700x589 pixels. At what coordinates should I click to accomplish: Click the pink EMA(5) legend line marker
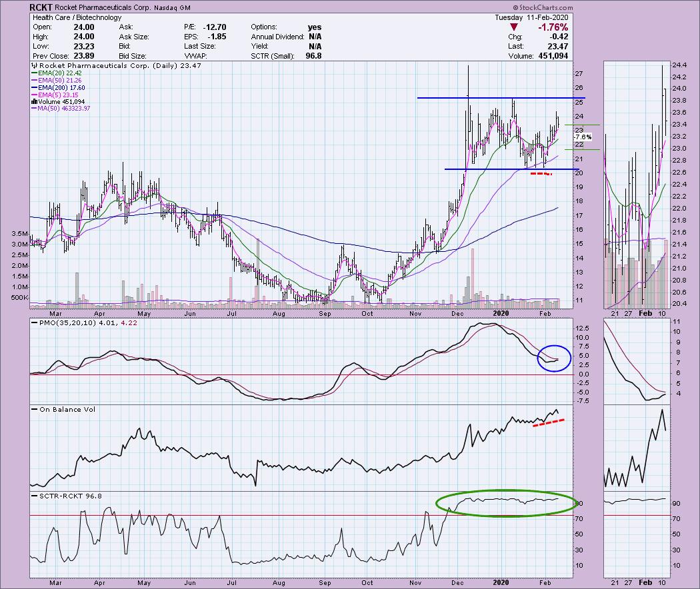pos(35,95)
